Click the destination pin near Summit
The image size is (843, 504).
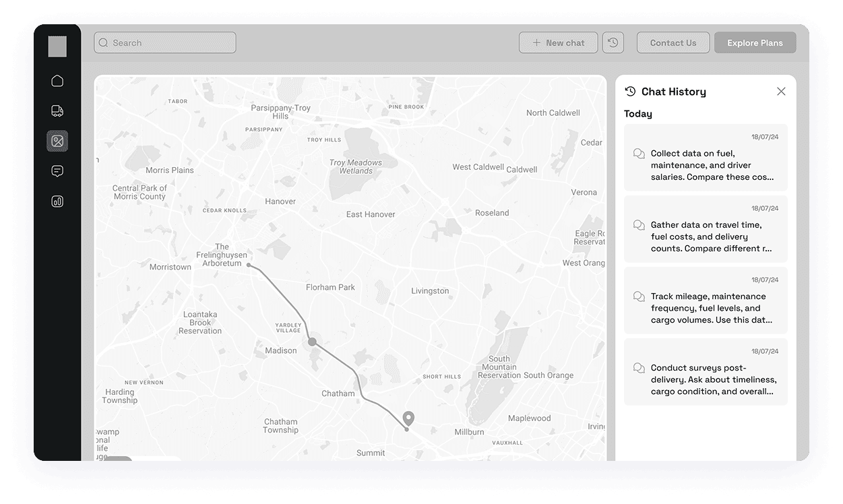click(x=408, y=418)
